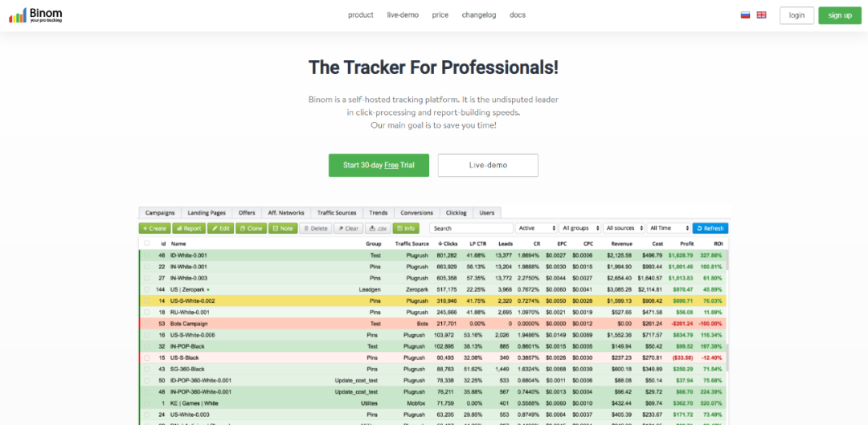
Task: Export with the .csv button
Action: click(x=378, y=228)
